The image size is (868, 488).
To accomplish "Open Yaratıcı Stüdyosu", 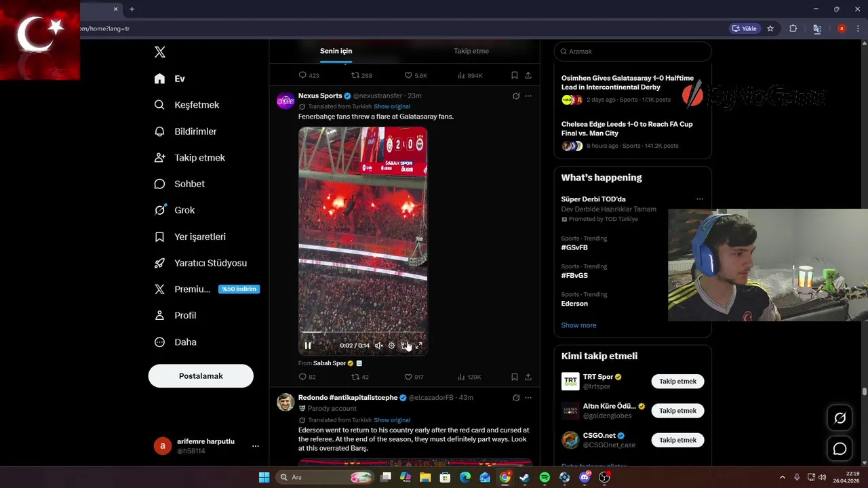I will click(200, 263).
